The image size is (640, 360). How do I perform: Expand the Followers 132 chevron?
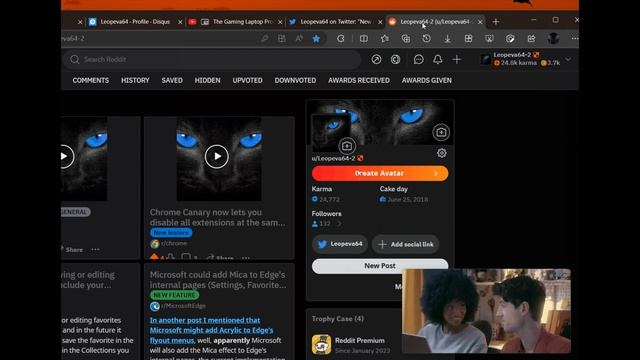pos(339,224)
